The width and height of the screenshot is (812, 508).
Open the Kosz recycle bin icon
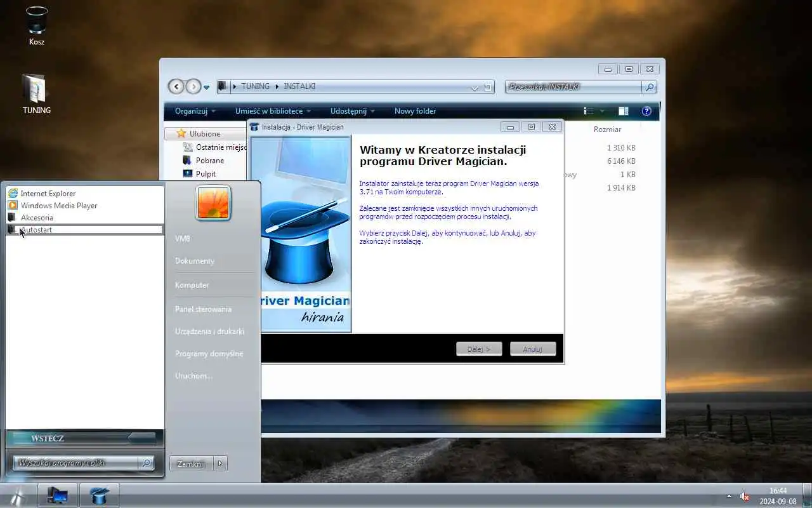pos(37,25)
